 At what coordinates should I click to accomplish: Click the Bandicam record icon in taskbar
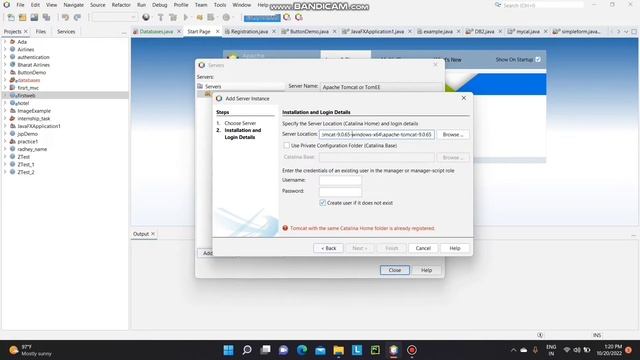[412, 350]
